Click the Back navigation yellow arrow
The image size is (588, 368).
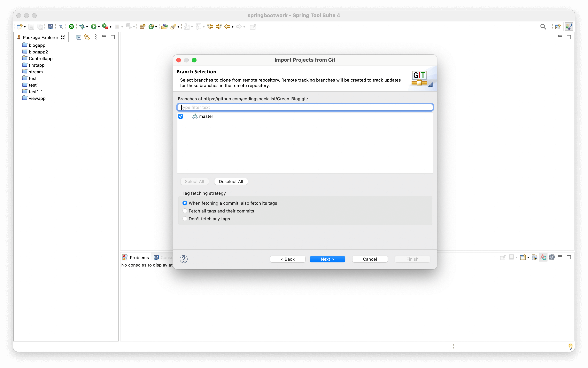pyautogui.click(x=227, y=27)
